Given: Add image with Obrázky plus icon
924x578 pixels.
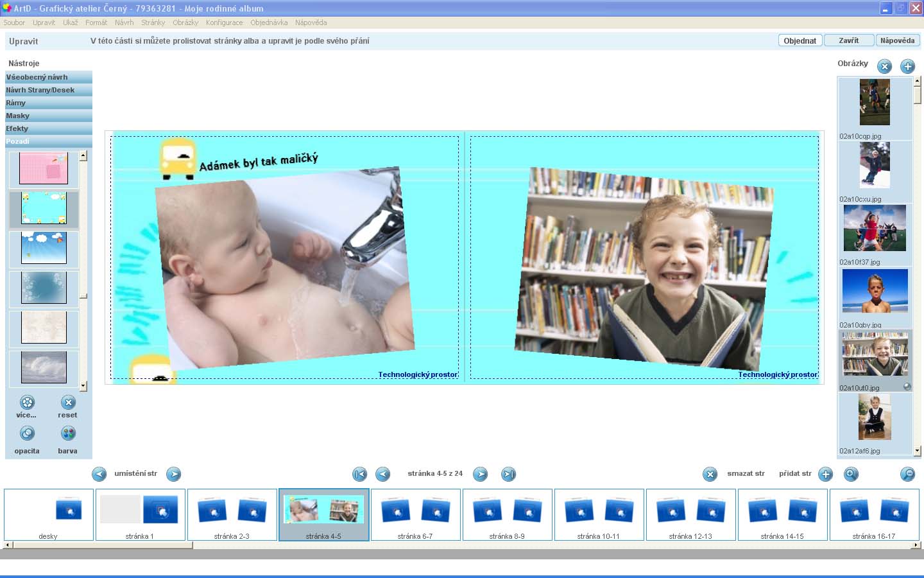Looking at the screenshot, I should 907,66.
